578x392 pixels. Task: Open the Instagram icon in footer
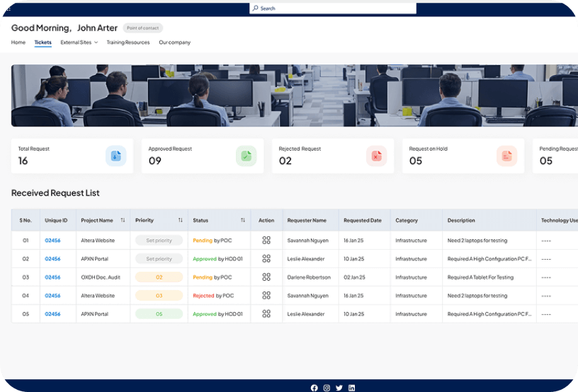click(x=327, y=388)
